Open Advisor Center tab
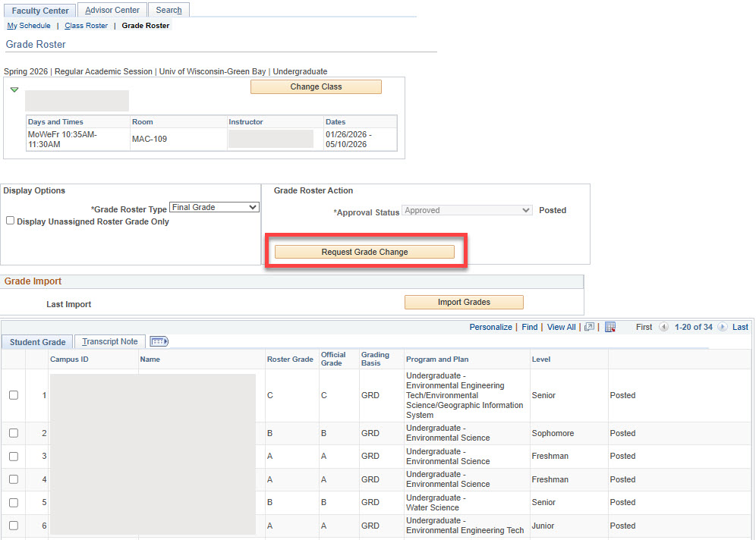The height and width of the screenshot is (540, 756). (x=112, y=10)
